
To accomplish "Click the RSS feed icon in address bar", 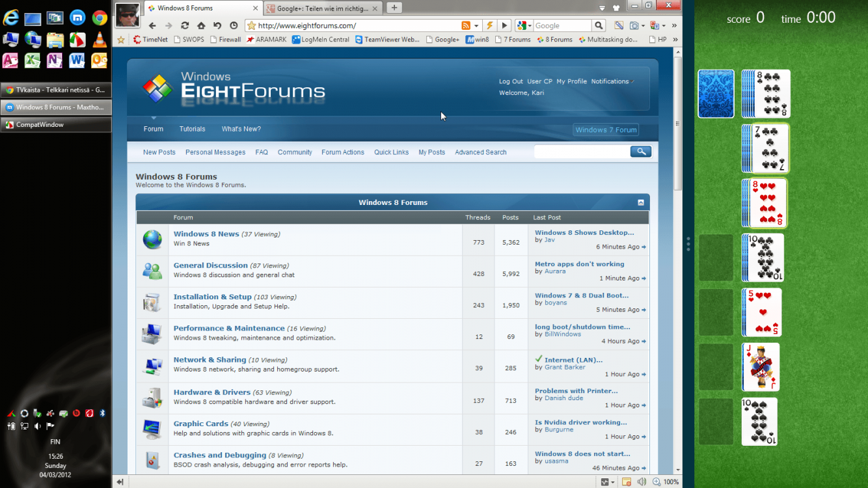I will (465, 25).
